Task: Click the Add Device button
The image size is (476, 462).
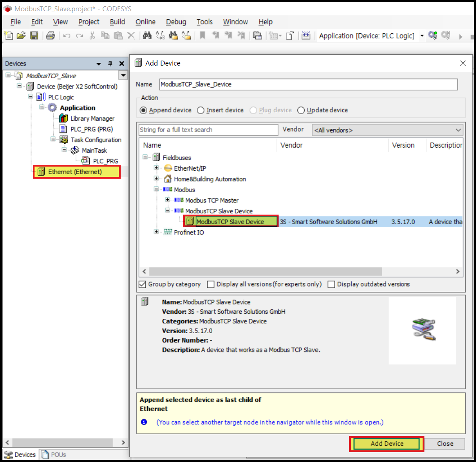Action: pos(386,444)
